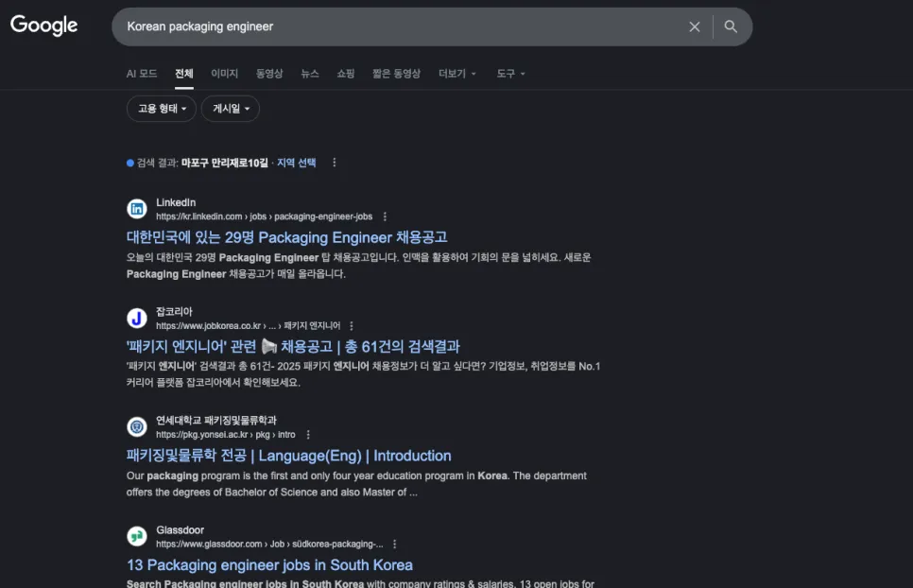Expand the 도구 dropdown

(x=510, y=74)
